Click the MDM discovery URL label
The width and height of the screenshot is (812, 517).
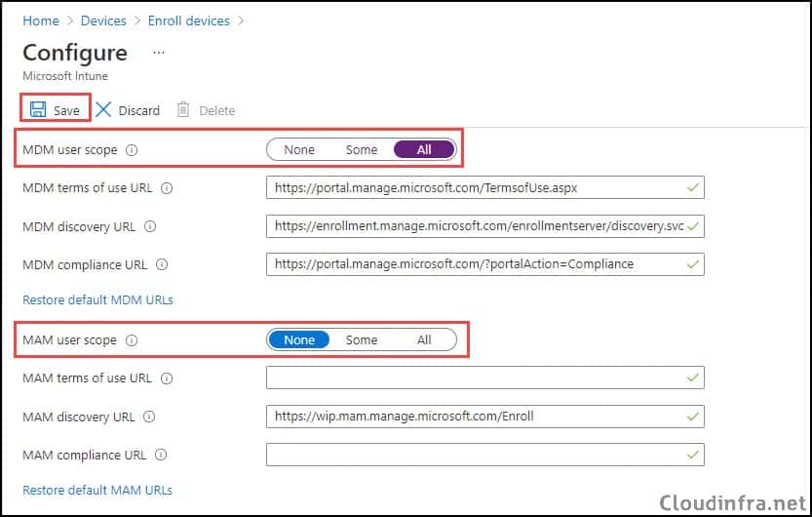pyautogui.click(x=79, y=227)
